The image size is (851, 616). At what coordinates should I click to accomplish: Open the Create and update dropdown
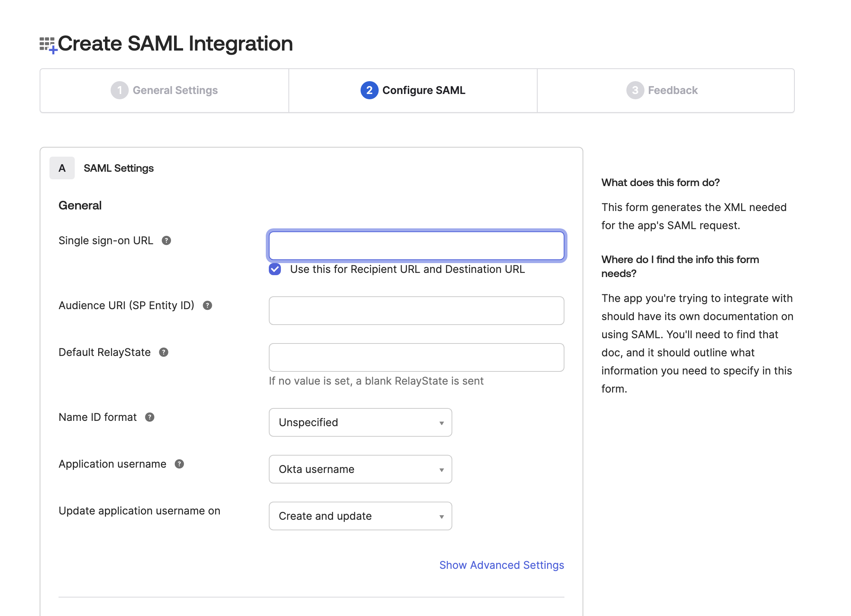point(360,516)
